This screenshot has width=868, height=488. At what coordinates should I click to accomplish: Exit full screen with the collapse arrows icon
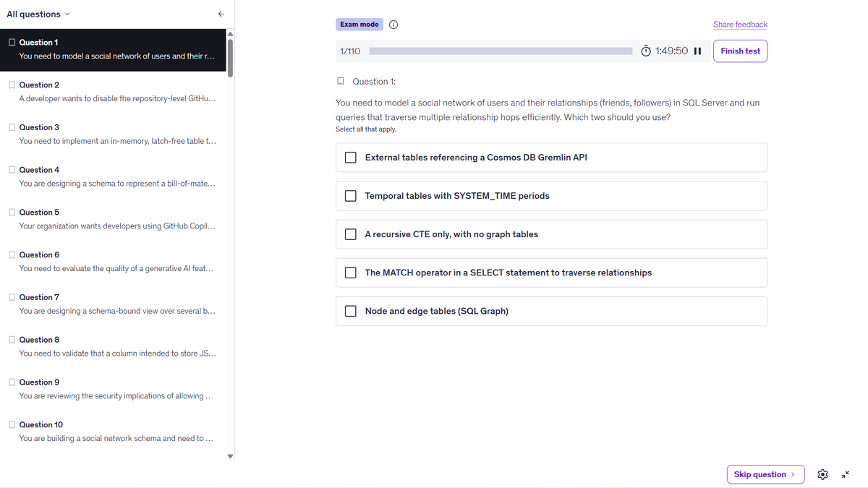pos(846,474)
